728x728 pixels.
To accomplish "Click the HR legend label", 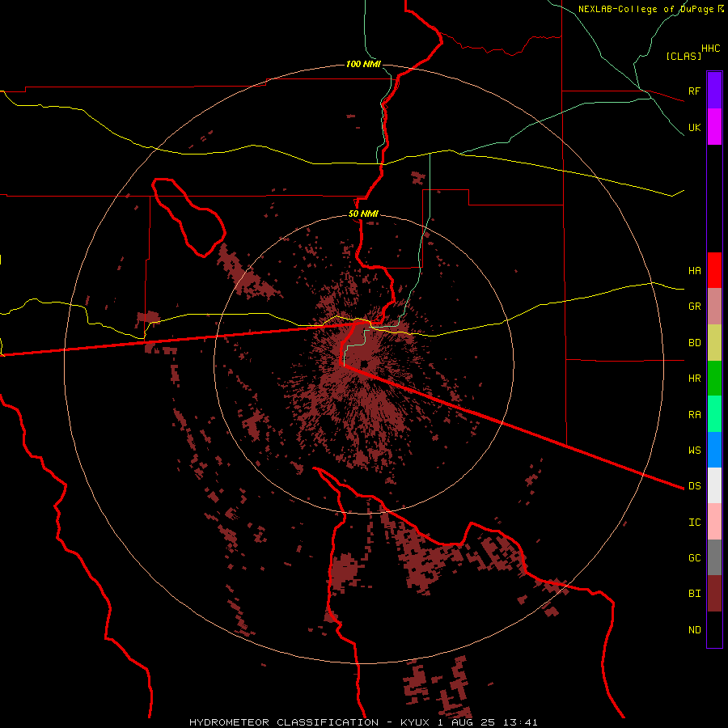I will [694, 379].
